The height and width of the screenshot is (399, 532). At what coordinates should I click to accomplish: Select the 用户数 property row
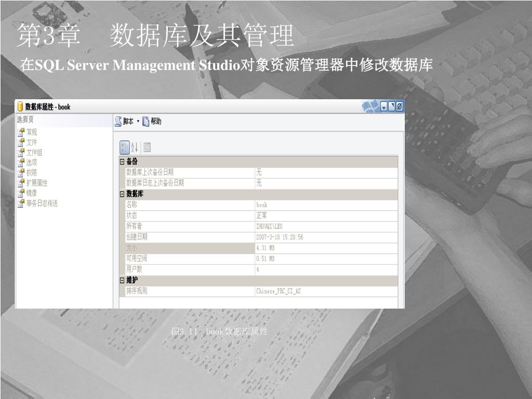tap(261, 270)
